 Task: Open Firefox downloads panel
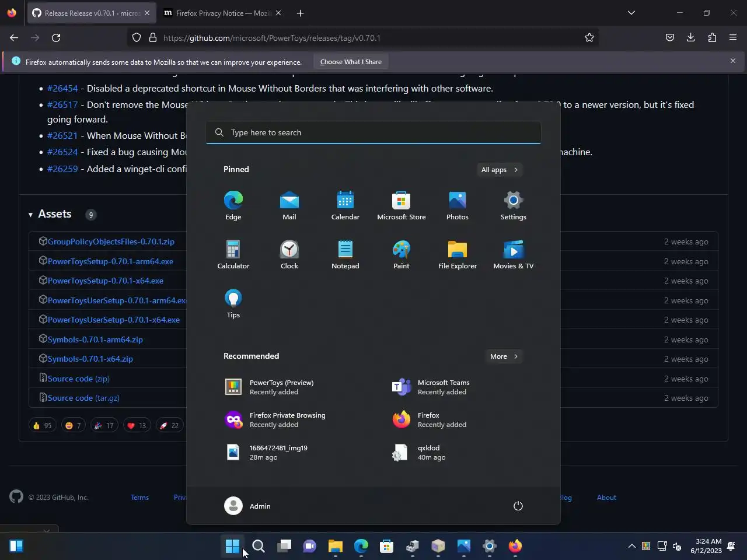[x=690, y=38]
